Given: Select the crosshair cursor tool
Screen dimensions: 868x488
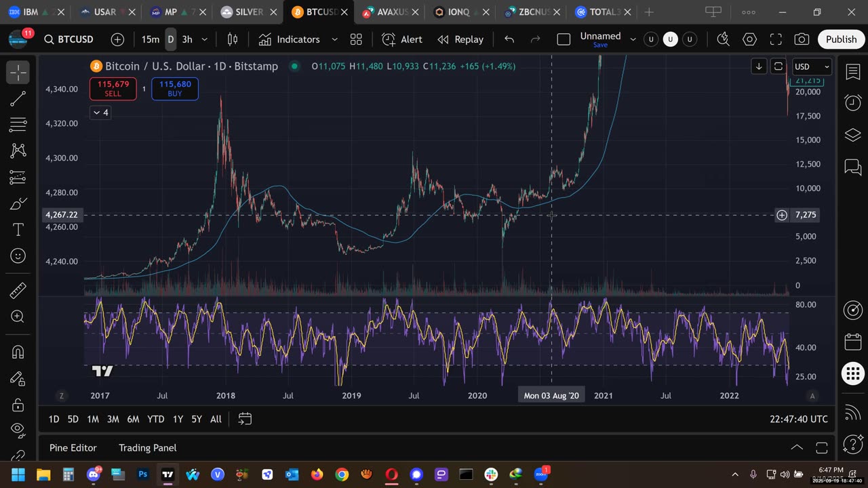Looking at the screenshot, I should click(18, 72).
